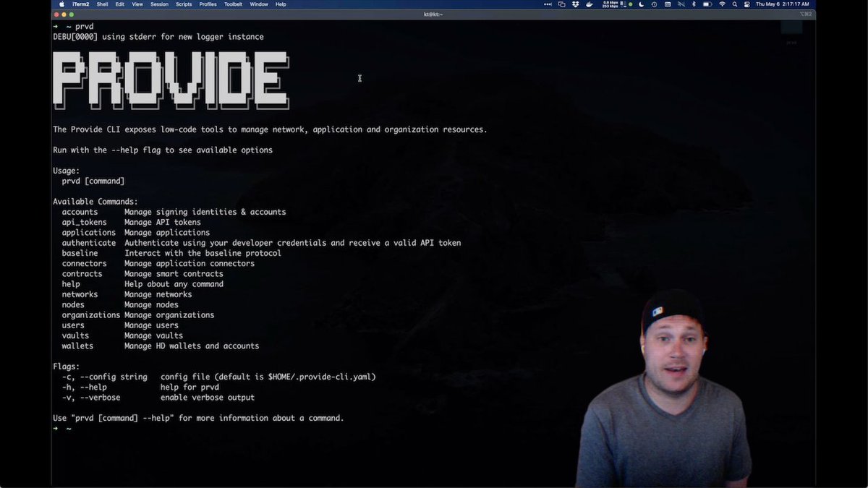Click the screen mirroring windows icon
Viewport: 868px width, 488px height.
[561, 4]
